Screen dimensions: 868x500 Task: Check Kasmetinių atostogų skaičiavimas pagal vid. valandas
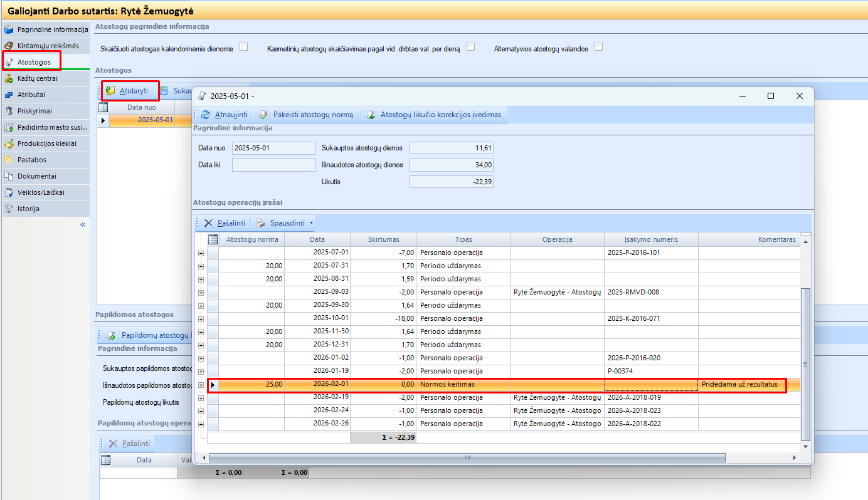[x=470, y=47]
